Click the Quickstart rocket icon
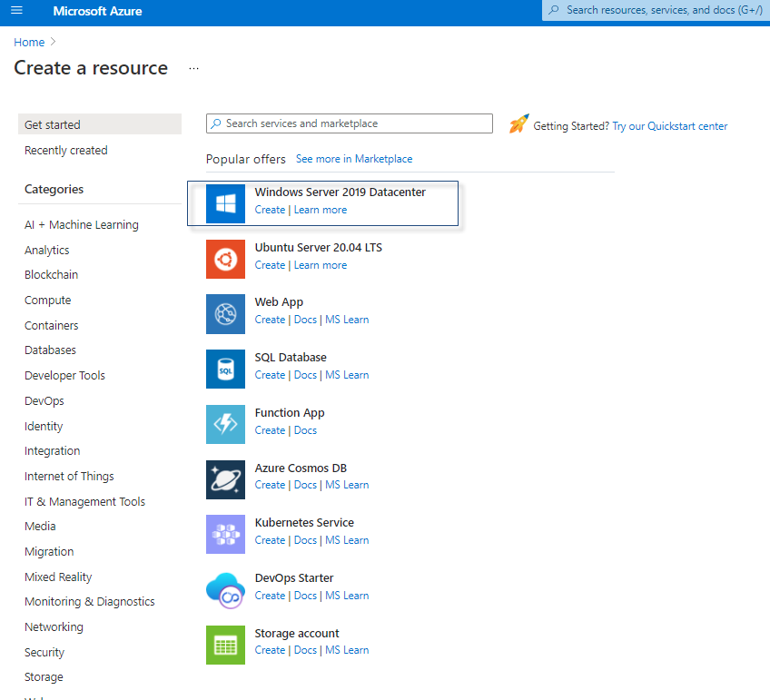The width and height of the screenshot is (770, 700). point(519,123)
